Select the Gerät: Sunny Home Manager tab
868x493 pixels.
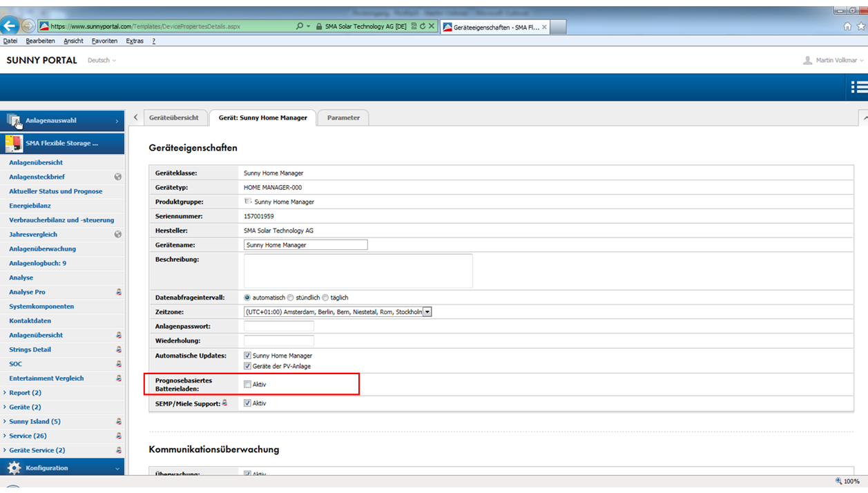tap(262, 117)
